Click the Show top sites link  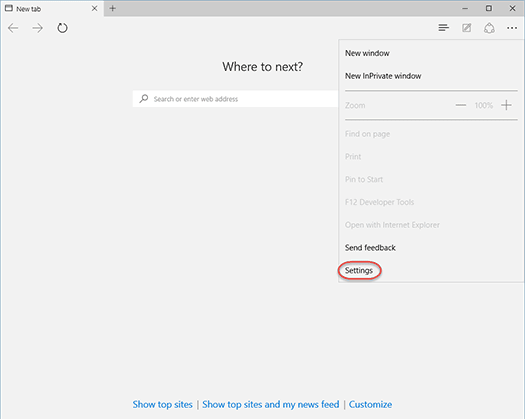[162, 404]
